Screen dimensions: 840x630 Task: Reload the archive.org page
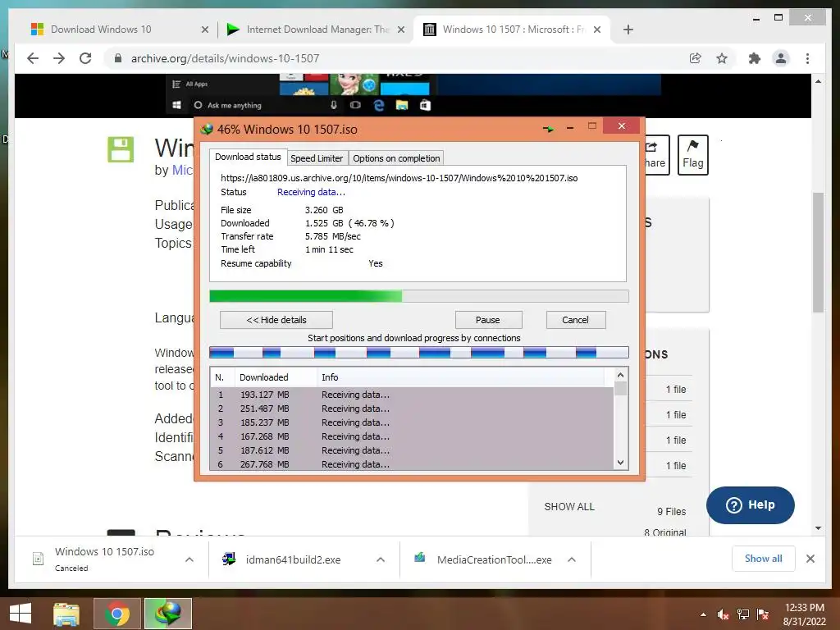click(x=85, y=58)
